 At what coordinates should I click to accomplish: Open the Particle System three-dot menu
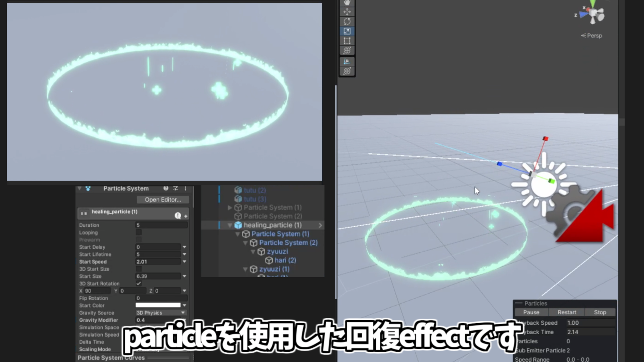(185, 188)
